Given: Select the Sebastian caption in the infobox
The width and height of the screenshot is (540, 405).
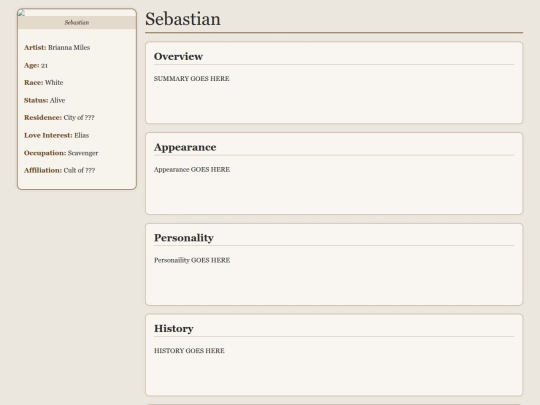Looking at the screenshot, I should point(77,22).
